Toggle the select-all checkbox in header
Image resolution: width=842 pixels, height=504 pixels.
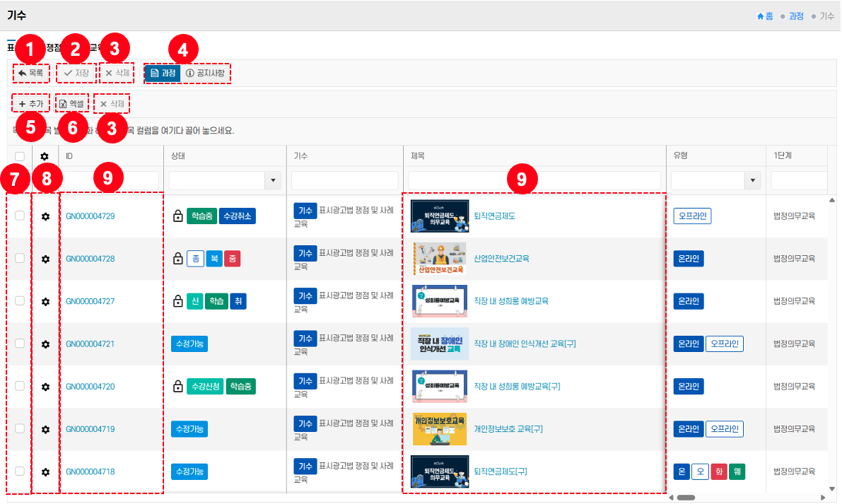point(20,156)
